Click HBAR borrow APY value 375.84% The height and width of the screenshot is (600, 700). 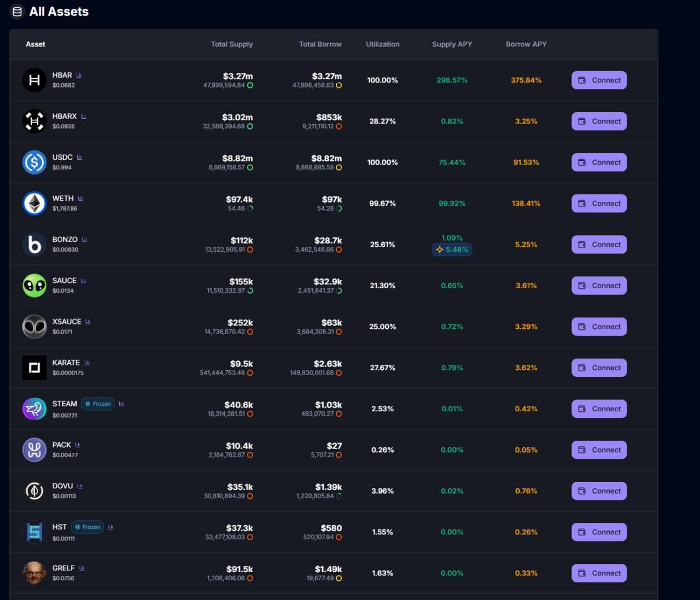coord(526,80)
